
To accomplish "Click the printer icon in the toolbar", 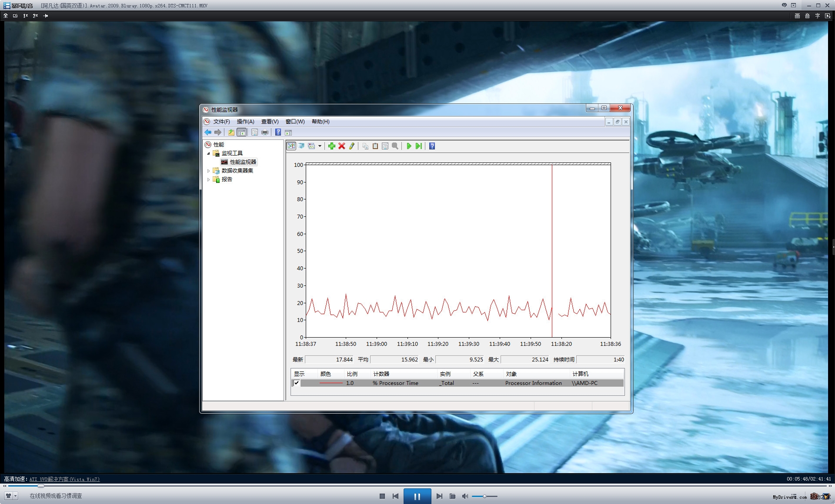I will tap(264, 133).
